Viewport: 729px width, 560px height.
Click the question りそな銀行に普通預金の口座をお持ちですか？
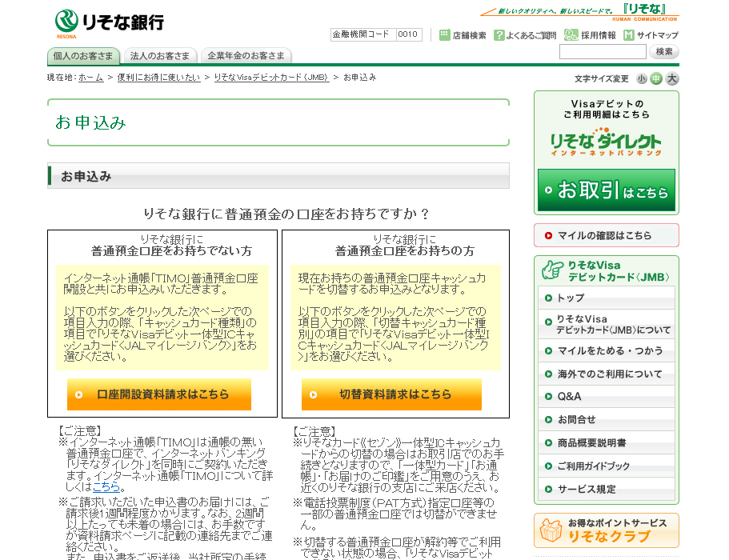point(286,214)
